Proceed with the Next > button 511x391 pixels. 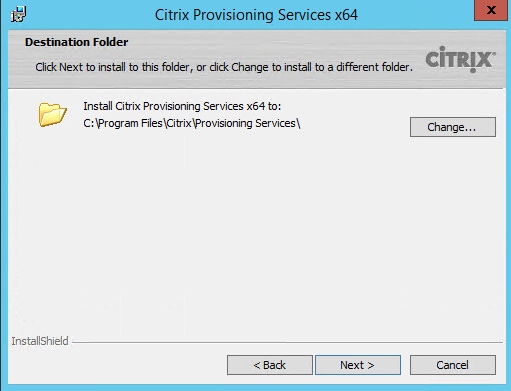click(358, 365)
